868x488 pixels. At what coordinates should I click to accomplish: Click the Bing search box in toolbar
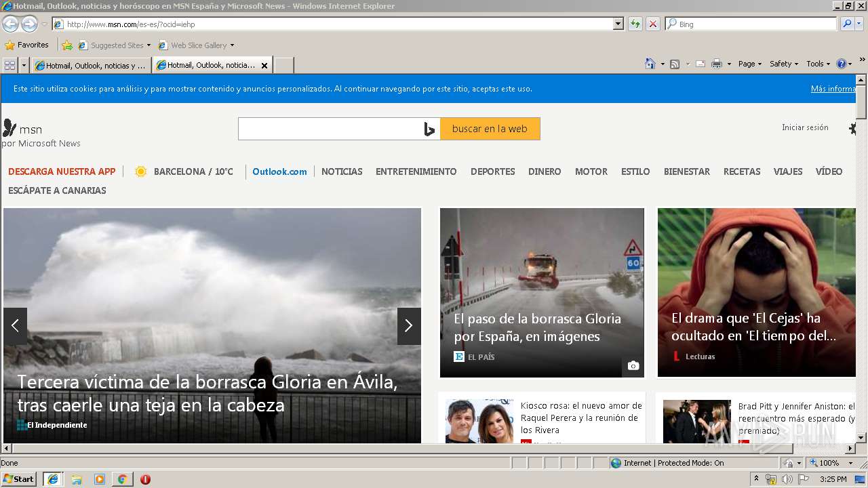pyautogui.click(x=751, y=24)
